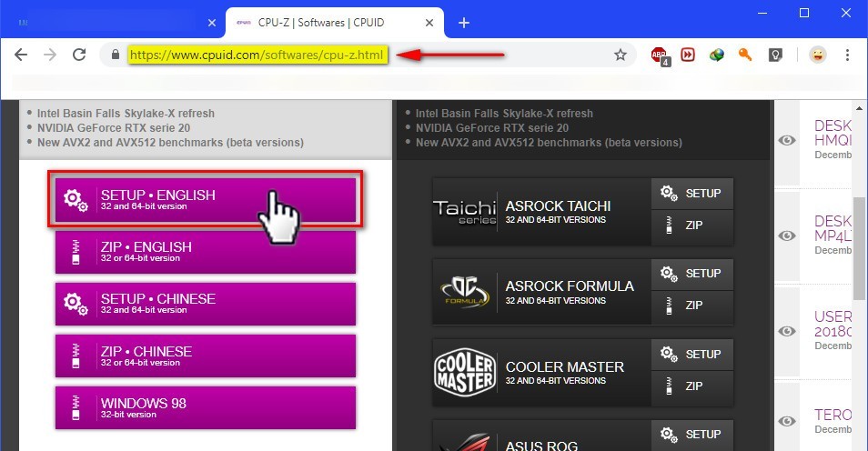868x451 pixels.
Task: Maximize the Chrome window
Action: [x=804, y=13]
